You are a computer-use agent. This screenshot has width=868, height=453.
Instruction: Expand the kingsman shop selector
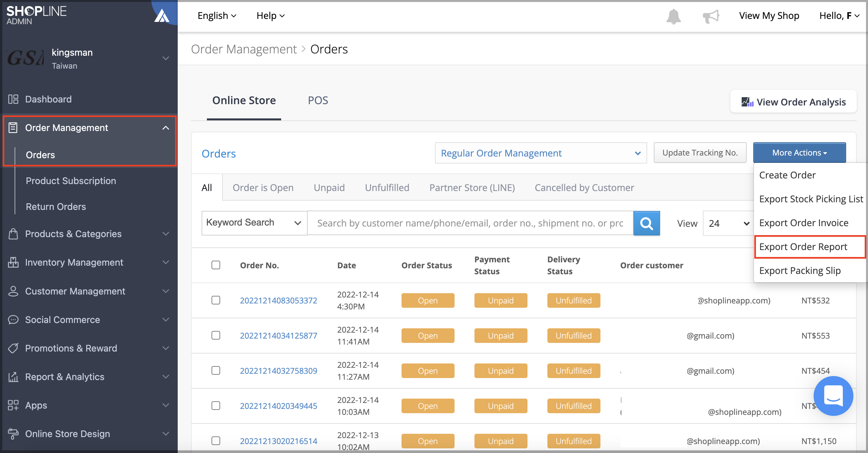[x=165, y=58]
